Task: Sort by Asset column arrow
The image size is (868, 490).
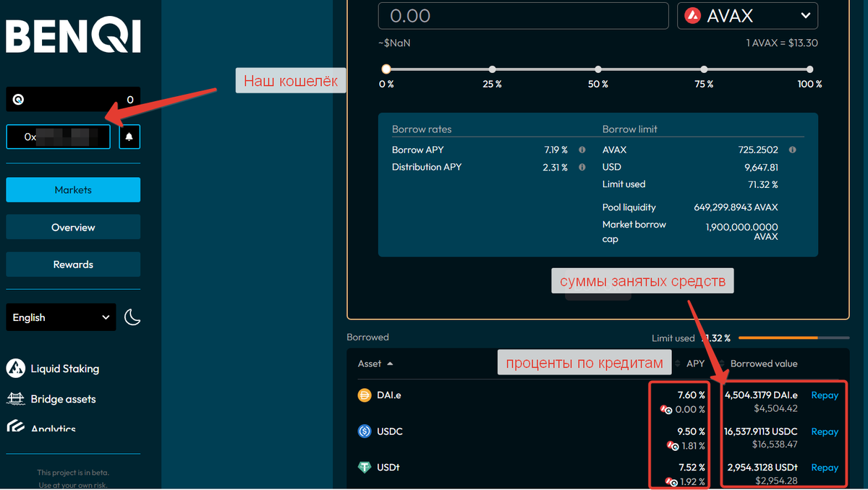Action: pyautogui.click(x=391, y=364)
